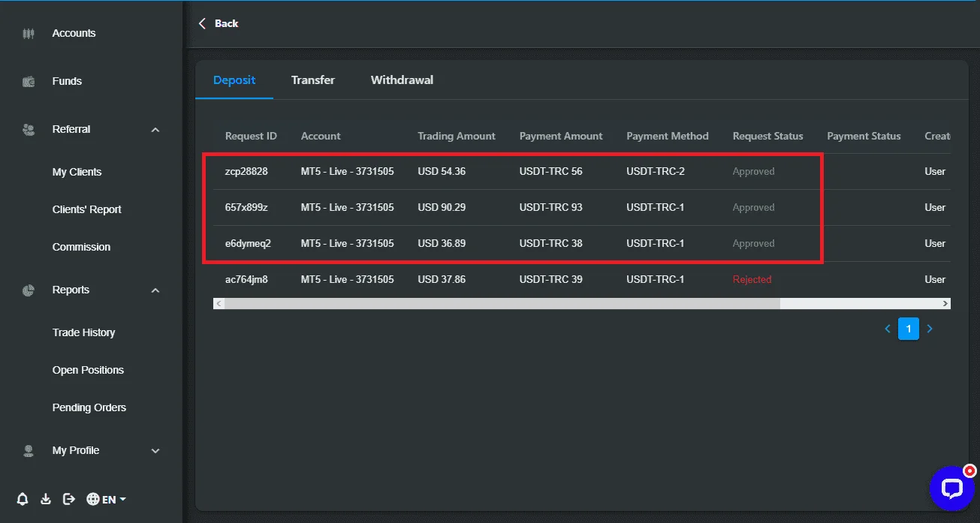Click the Request ID column header
The width and height of the screenshot is (980, 523).
(251, 137)
